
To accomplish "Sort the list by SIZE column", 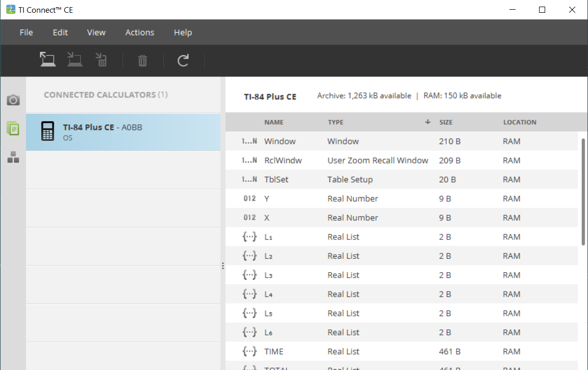I will (x=446, y=122).
